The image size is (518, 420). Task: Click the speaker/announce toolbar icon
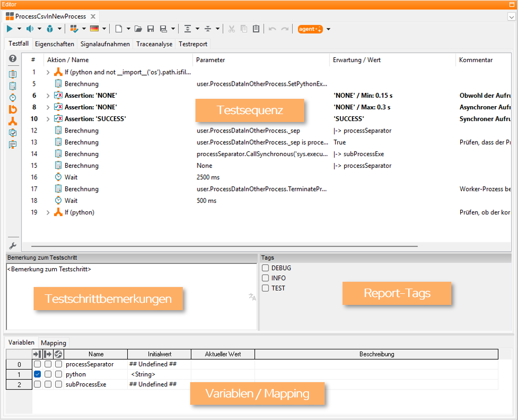tap(30, 29)
